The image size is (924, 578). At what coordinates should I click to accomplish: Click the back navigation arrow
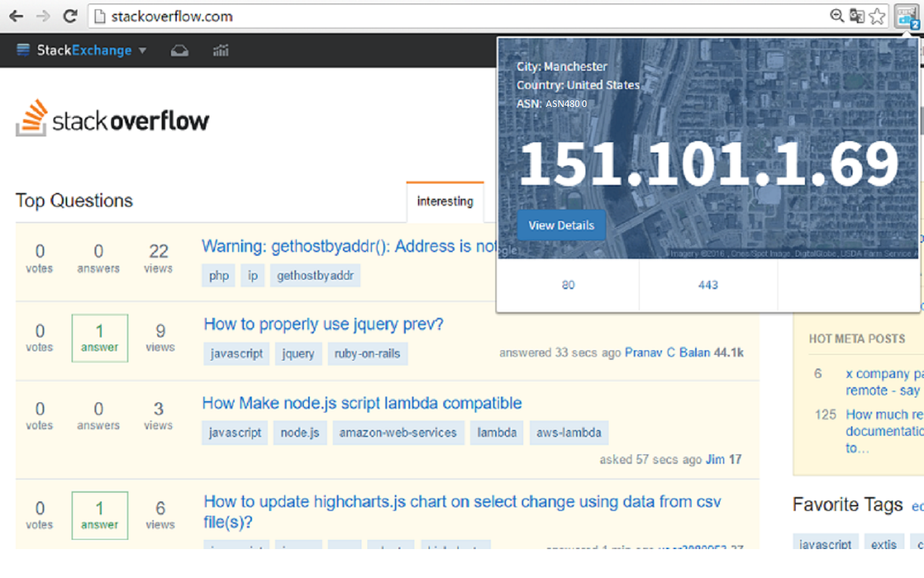(16, 16)
